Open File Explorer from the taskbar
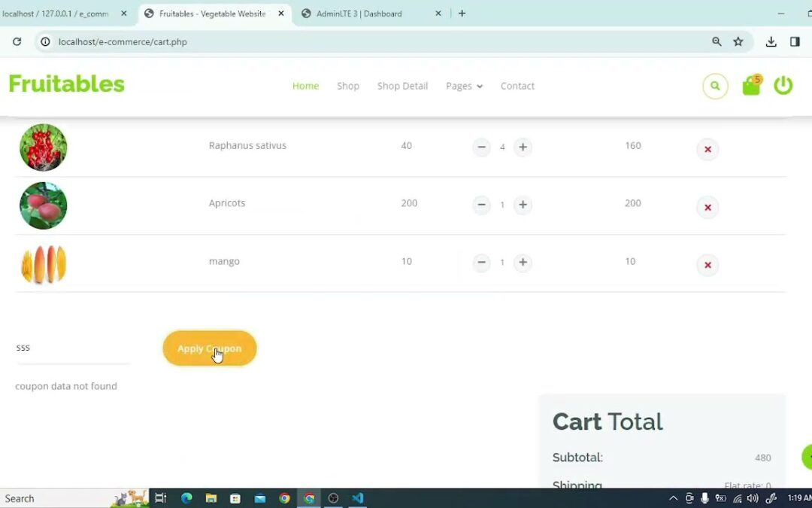The image size is (812, 508). [211, 498]
